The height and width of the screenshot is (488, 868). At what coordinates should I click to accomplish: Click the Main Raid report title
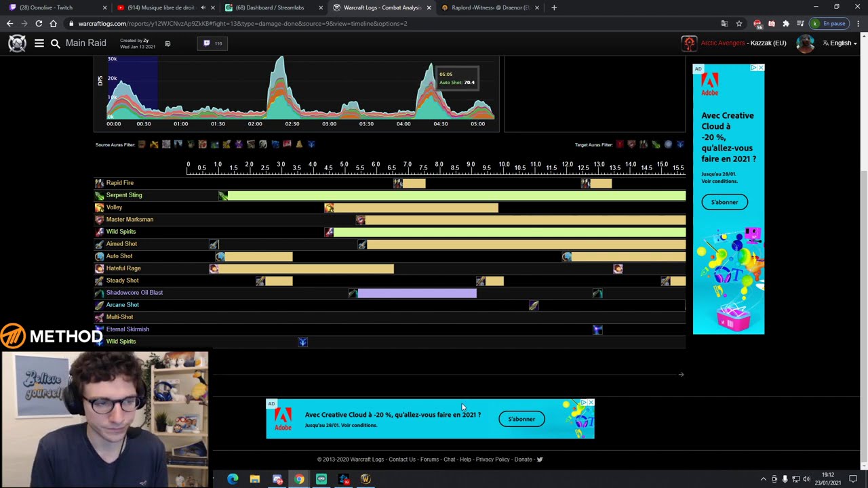(x=86, y=43)
